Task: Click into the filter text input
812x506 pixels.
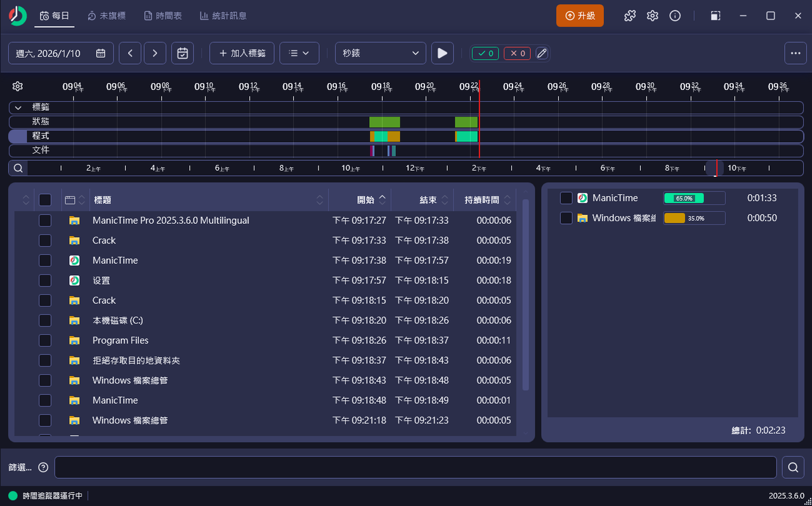Action: 416,467
